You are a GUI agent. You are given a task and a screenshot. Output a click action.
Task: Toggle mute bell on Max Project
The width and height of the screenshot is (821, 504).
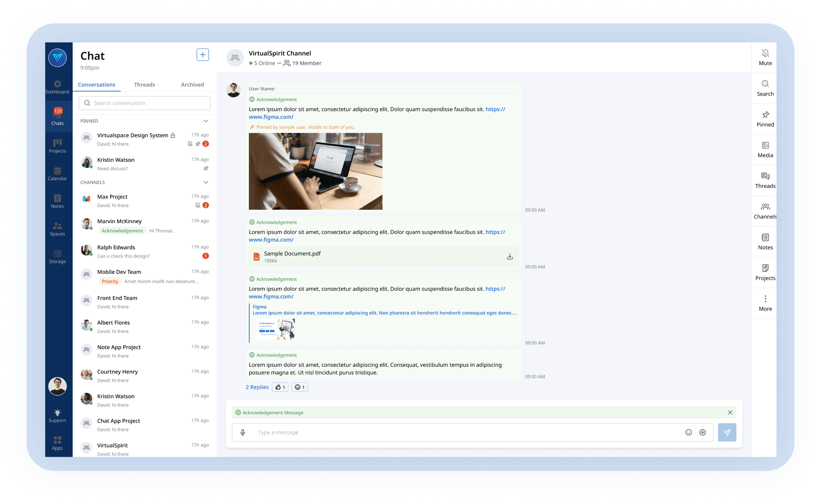198,205
